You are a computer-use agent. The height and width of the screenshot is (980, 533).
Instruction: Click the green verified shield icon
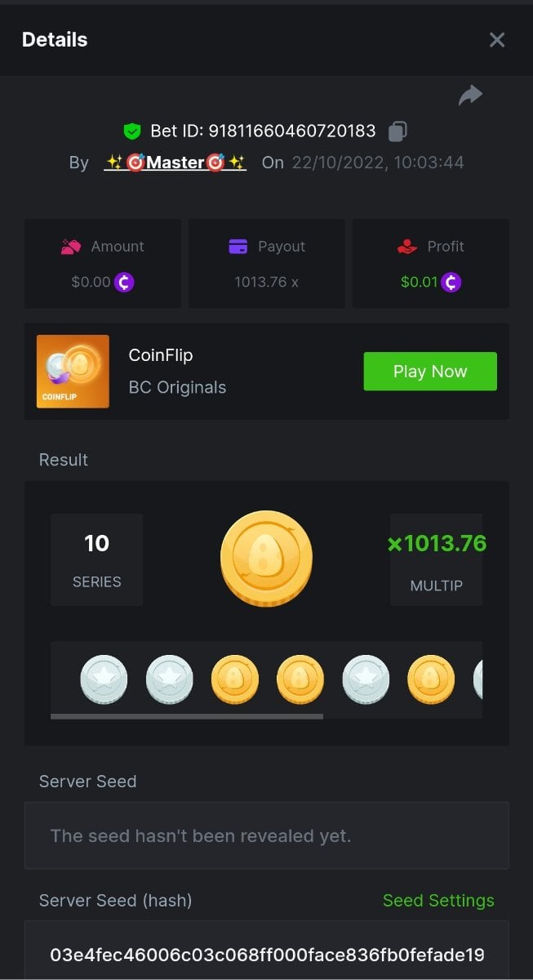click(x=132, y=131)
